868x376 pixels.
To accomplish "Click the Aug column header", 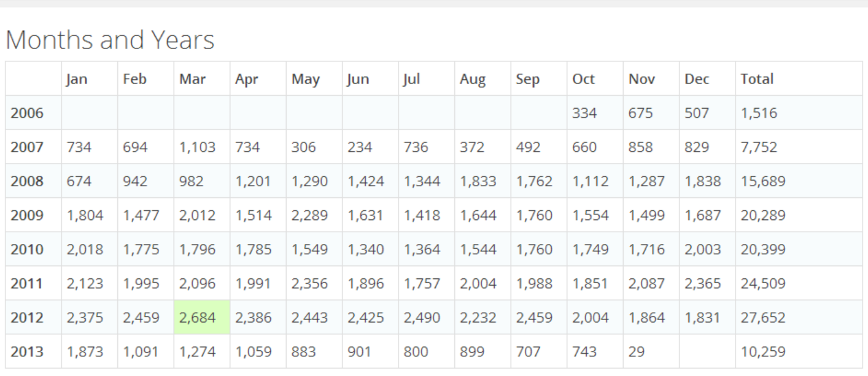I will pos(472,79).
